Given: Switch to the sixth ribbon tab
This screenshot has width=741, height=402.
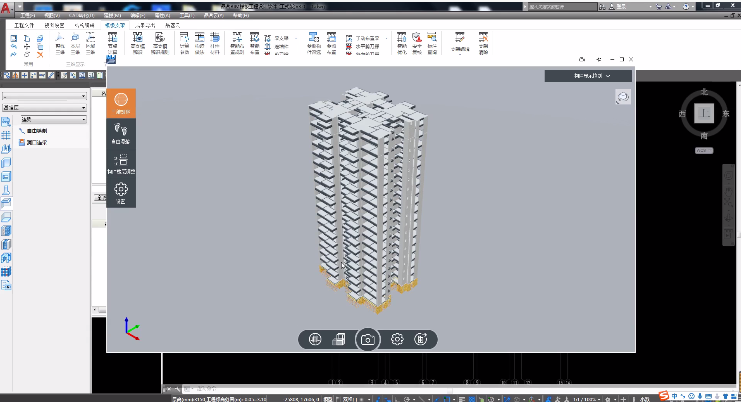Looking at the screenshot, I should click(172, 25).
